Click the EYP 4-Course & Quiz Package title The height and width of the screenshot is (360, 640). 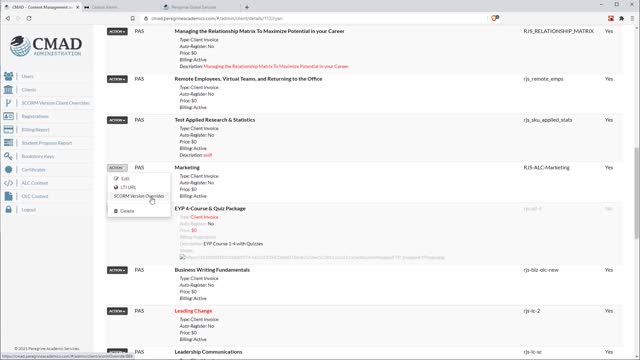210,209
